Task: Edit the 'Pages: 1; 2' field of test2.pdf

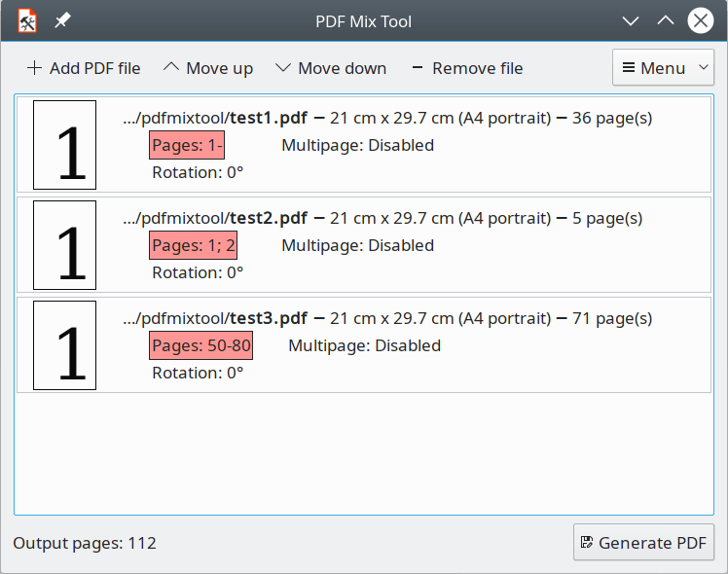Action: (x=193, y=245)
